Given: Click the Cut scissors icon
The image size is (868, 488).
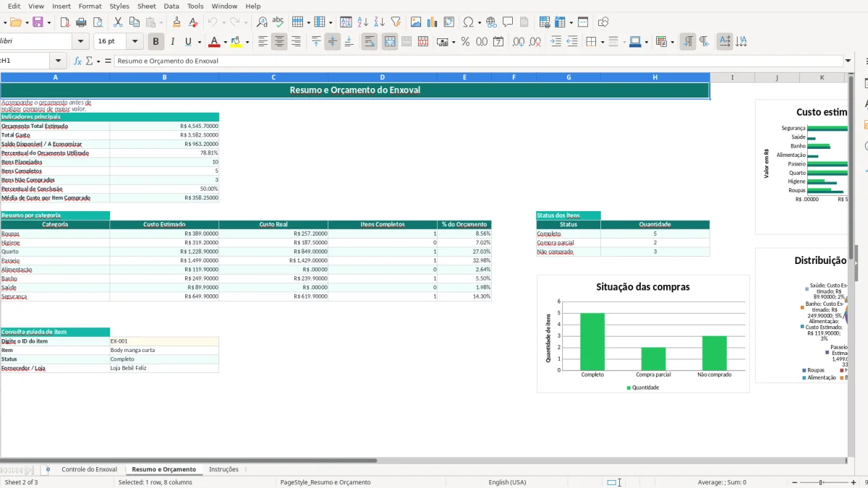Looking at the screenshot, I should point(118,22).
